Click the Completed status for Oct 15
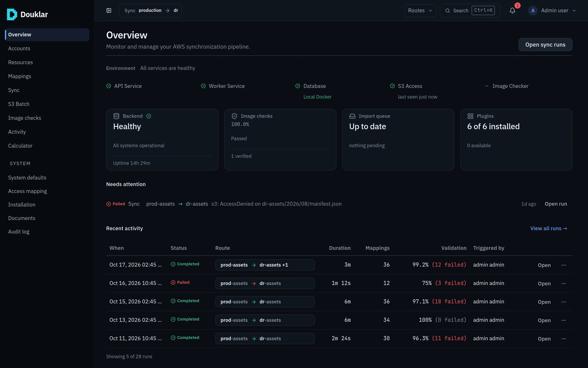The height and width of the screenshot is (368, 588). (185, 301)
